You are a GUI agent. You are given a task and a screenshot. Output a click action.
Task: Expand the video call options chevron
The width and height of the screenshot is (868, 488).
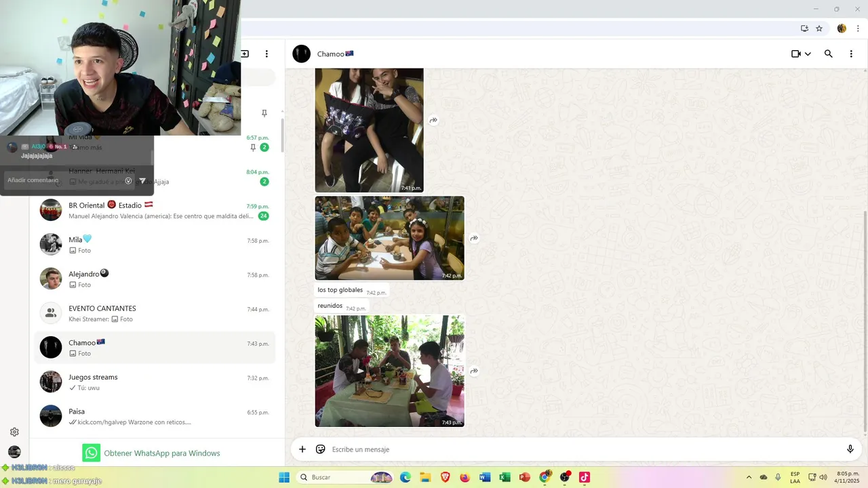coord(808,54)
